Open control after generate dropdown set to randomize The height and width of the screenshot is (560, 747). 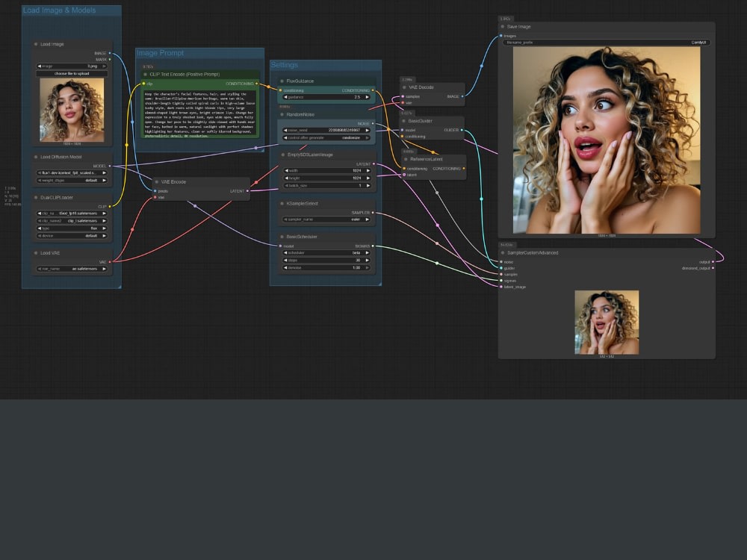click(x=327, y=138)
